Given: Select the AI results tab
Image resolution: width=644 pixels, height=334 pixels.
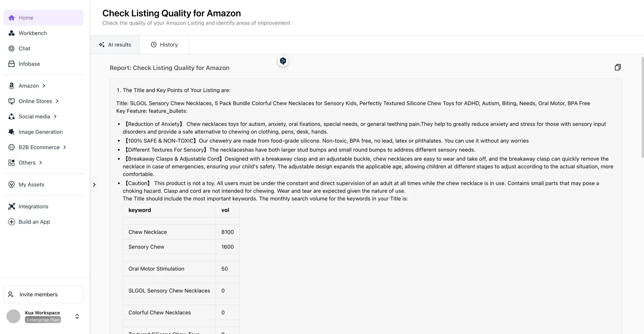Looking at the screenshot, I should click(115, 44).
